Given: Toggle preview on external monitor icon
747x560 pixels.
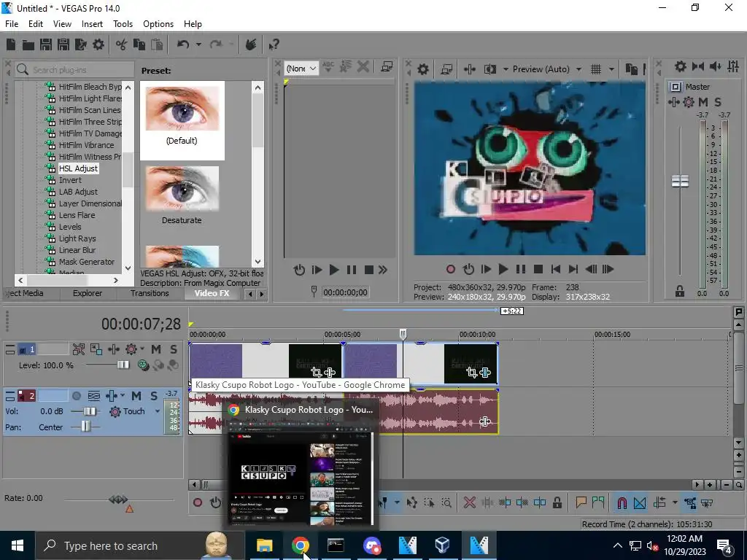Looking at the screenshot, I should tap(446, 69).
